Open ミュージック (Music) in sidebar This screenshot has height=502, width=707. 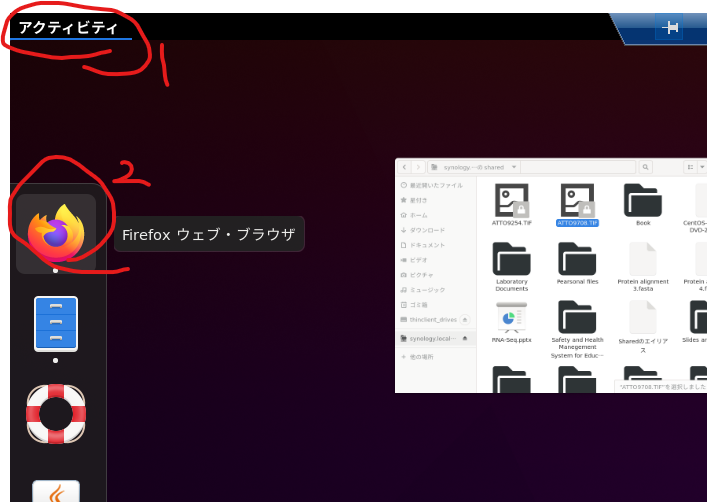436,290
